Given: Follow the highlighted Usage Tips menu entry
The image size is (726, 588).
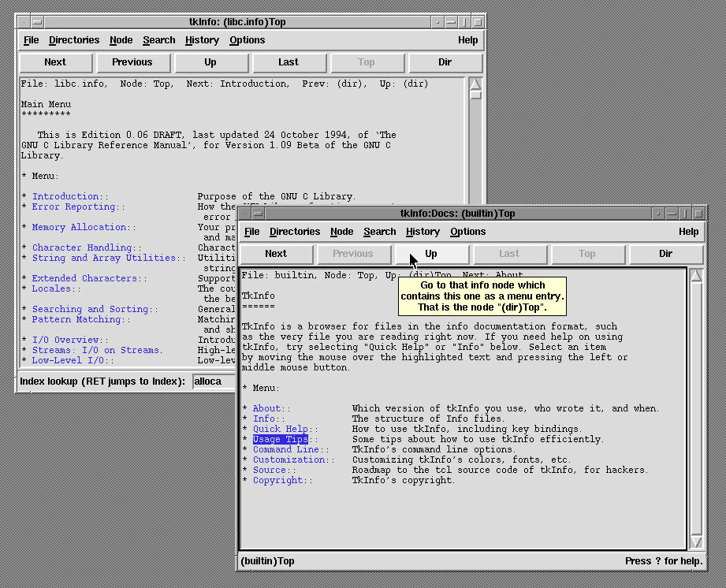Looking at the screenshot, I should 280,439.
